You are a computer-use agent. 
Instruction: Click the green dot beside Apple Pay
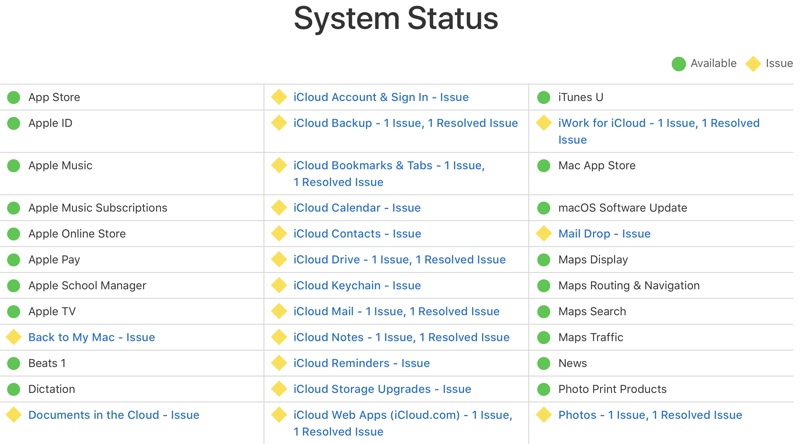(14, 259)
